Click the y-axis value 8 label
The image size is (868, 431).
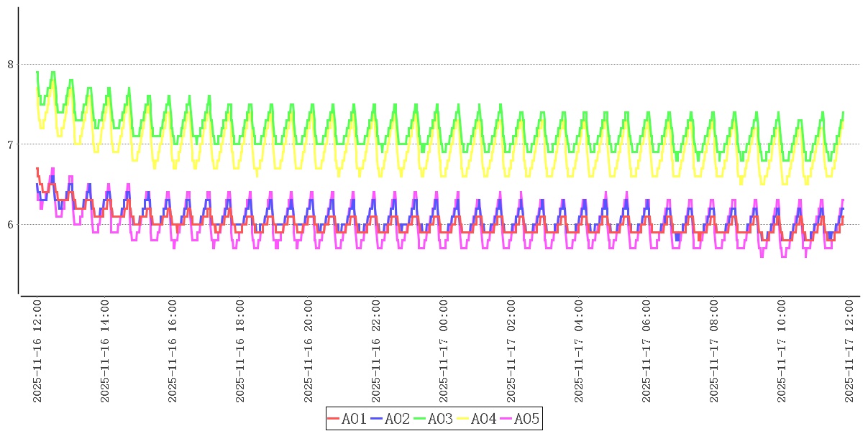10,65
